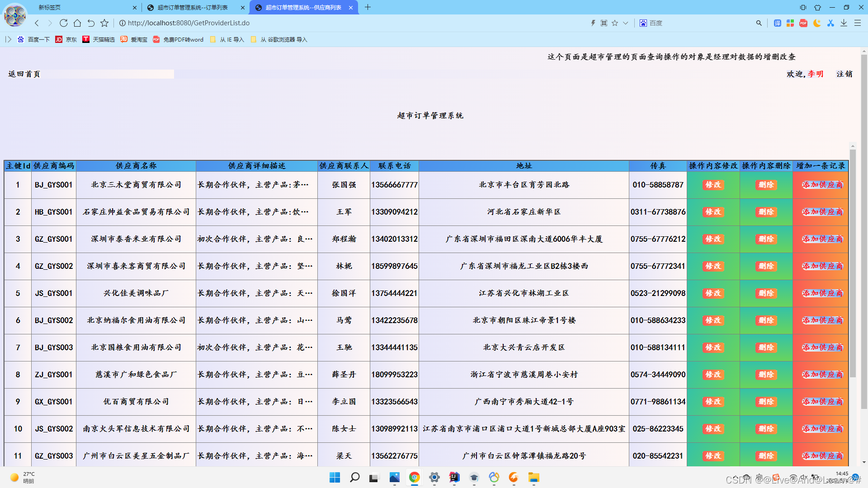Click 修改 for supplier BJ_GYS001
Viewport: 868px width, 488px height.
click(713, 185)
